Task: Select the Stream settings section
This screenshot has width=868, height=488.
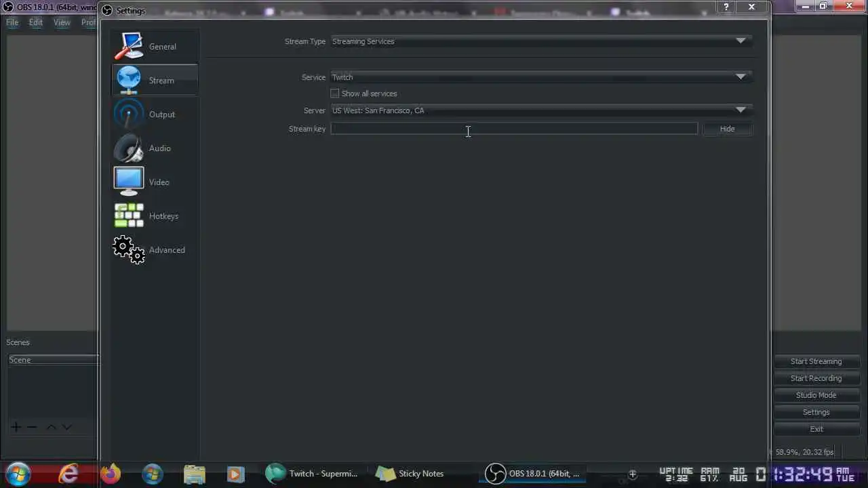Action: [155, 81]
